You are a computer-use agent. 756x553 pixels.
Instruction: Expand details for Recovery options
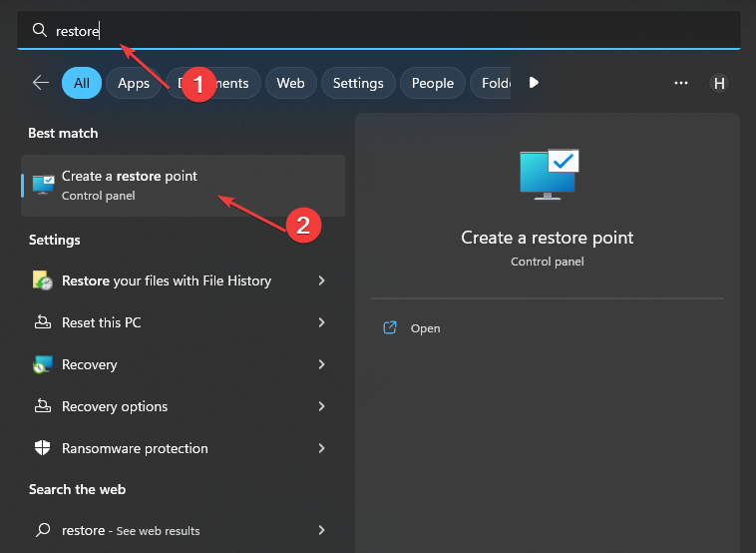(x=321, y=406)
